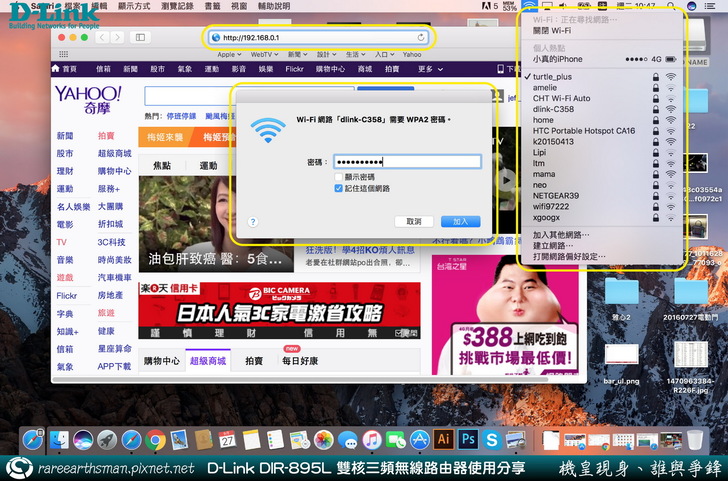Open the Trash in the dock

click(695, 440)
